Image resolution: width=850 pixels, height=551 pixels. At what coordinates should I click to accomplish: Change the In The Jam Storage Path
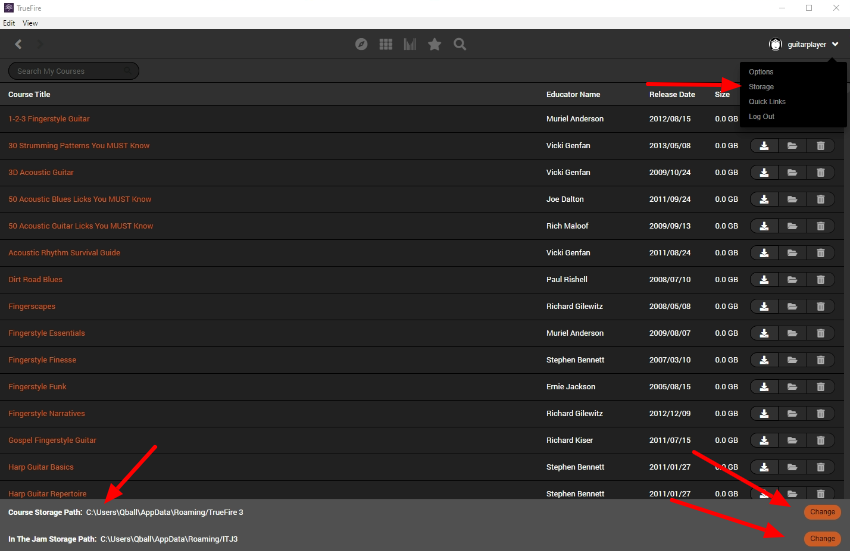(822, 538)
